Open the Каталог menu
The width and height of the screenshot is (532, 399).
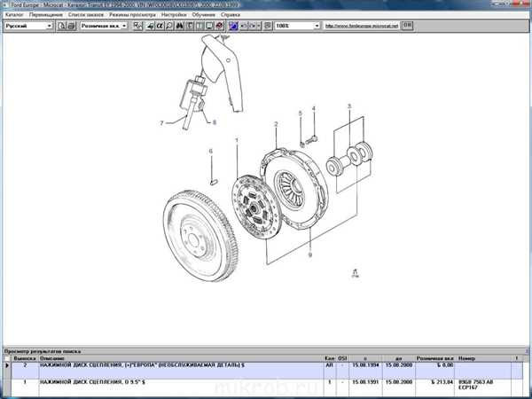14,15
